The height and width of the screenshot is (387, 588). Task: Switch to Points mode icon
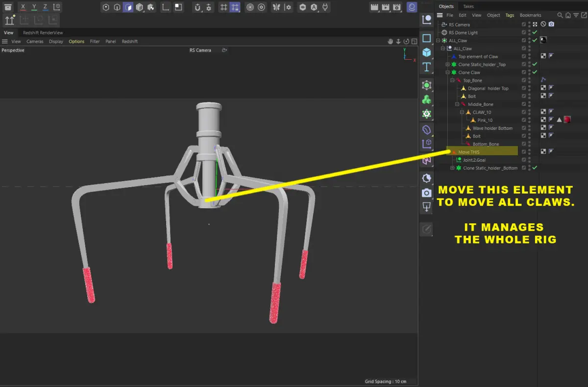(x=106, y=7)
